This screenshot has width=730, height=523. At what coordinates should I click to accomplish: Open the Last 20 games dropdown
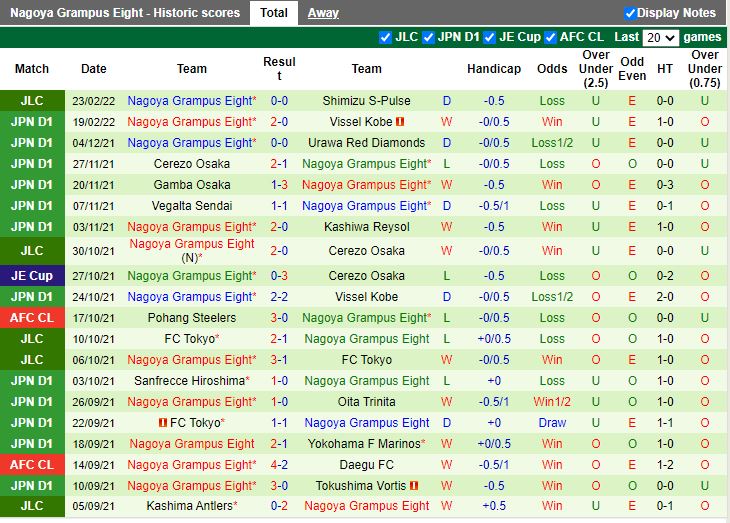[x=660, y=38]
